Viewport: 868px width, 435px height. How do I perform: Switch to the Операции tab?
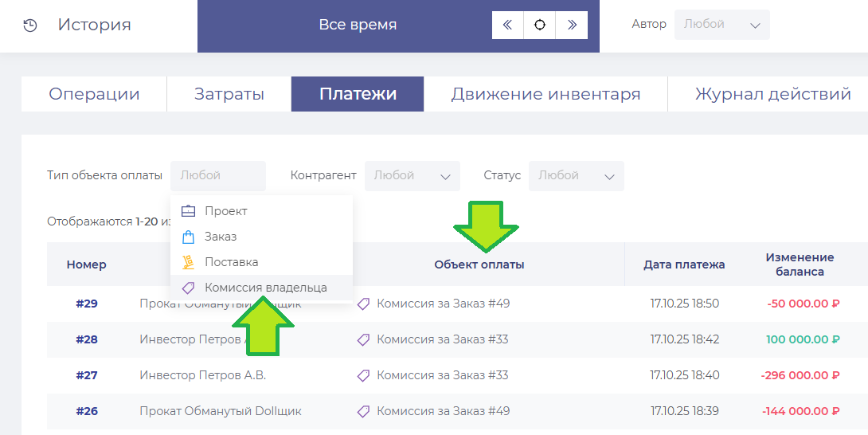click(x=94, y=94)
